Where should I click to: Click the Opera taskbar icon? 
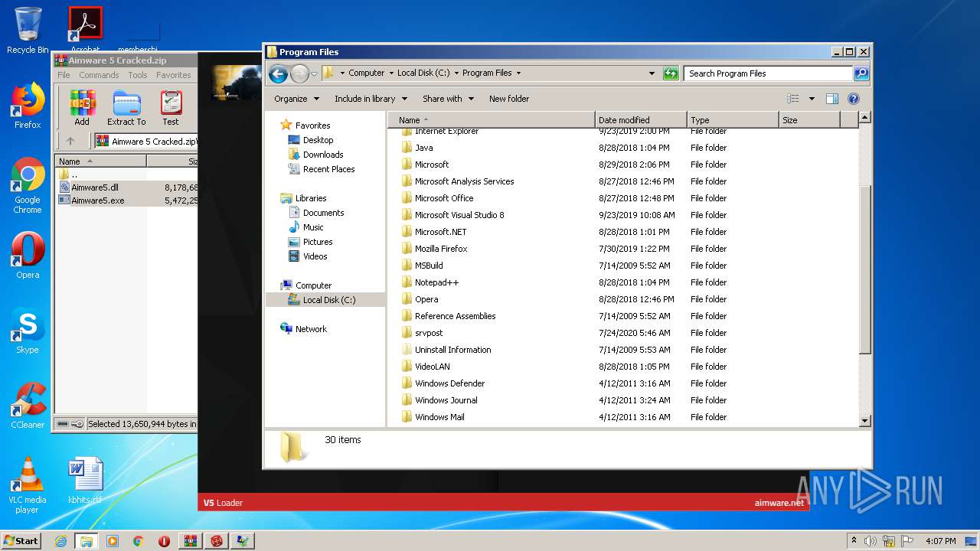pyautogui.click(x=165, y=541)
